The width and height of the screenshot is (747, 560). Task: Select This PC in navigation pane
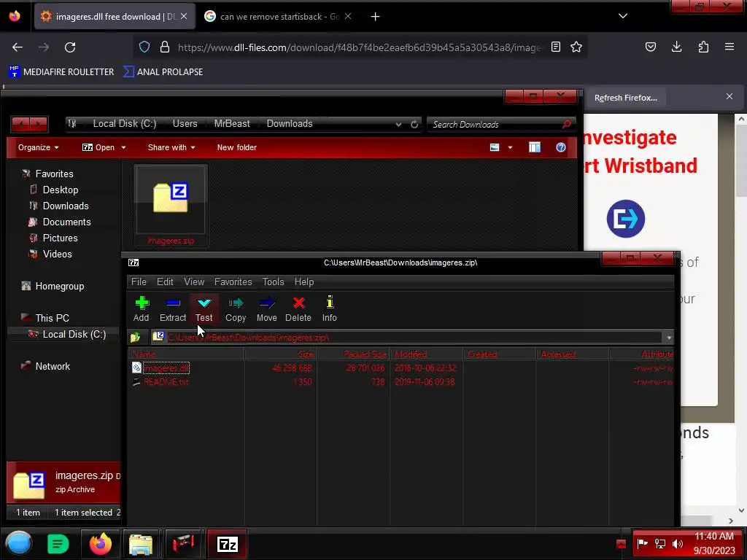[52, 318]
